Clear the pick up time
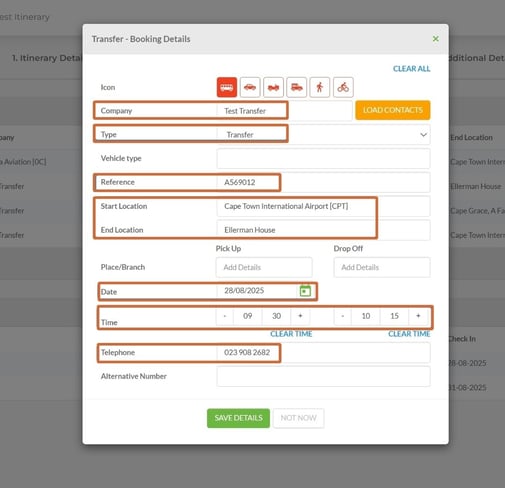505x488 pixels. [x=291, y=334]
